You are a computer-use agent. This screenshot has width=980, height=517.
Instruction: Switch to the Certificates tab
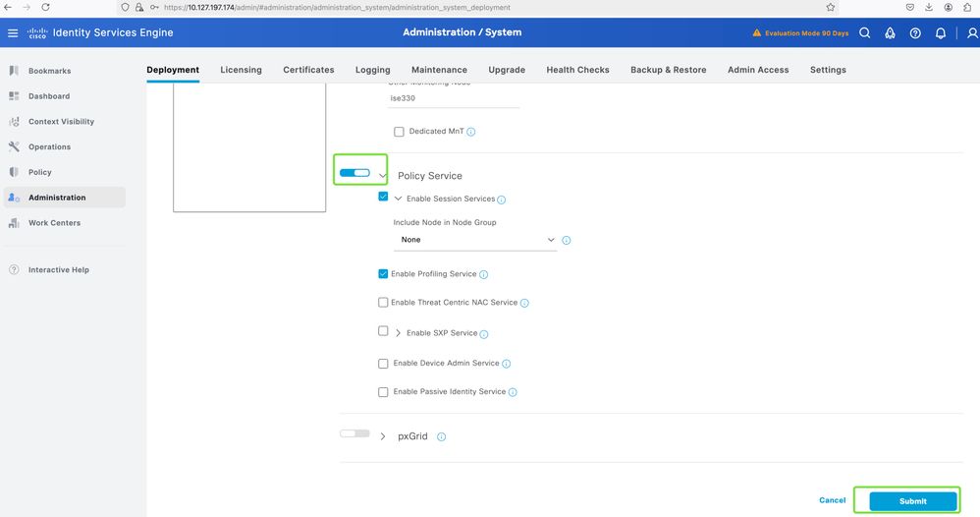[x=308, y=70]
